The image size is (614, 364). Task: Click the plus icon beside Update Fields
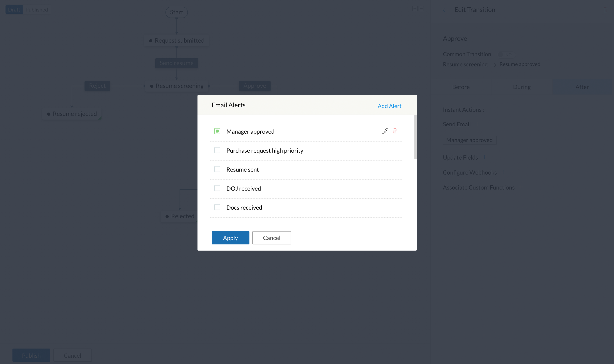[484, 157]
